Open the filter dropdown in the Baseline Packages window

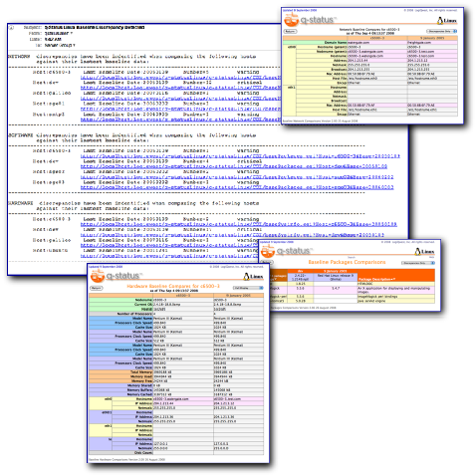pos(418,263)
